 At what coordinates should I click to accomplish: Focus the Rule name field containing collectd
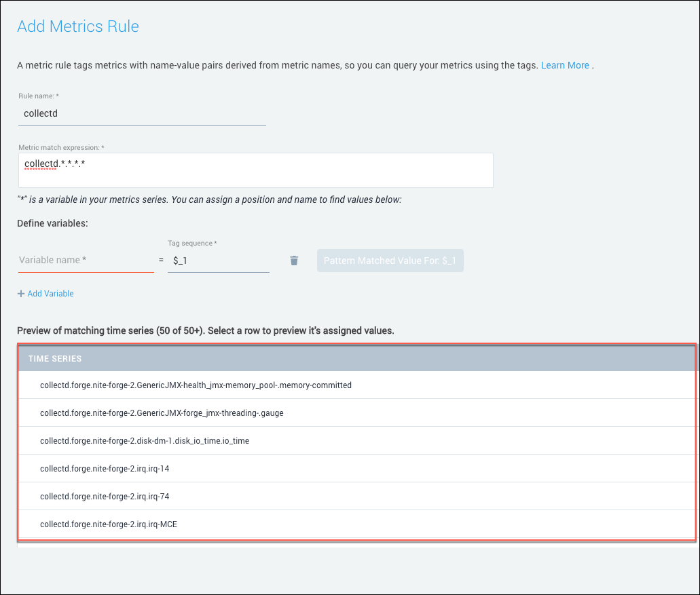click(x=141, y=114)
